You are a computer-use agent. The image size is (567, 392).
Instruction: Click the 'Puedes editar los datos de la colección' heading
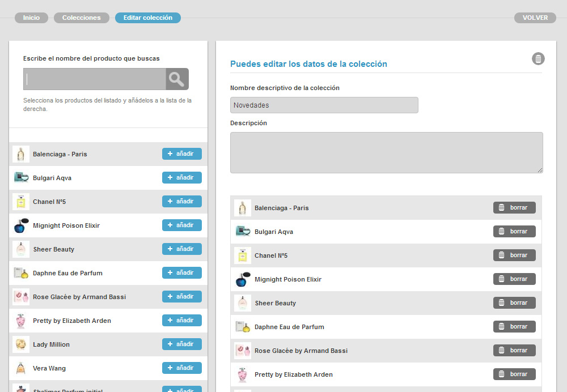coord(309,64)
